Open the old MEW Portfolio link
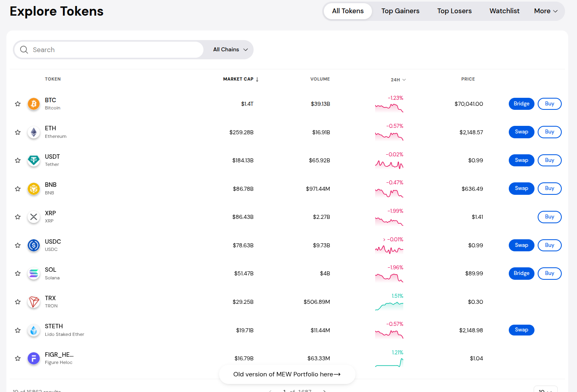Screen dimensions: 577x392 pos(287,374)
